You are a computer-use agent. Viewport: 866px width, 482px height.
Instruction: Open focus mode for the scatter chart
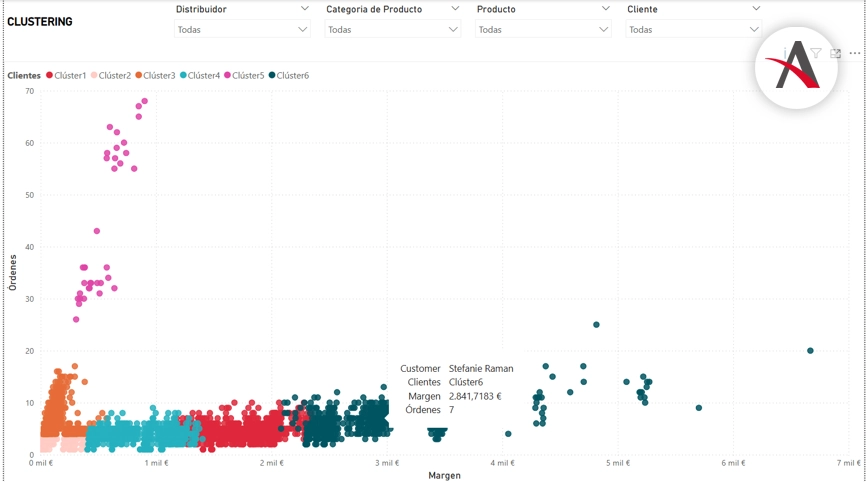tap(836, 53)
